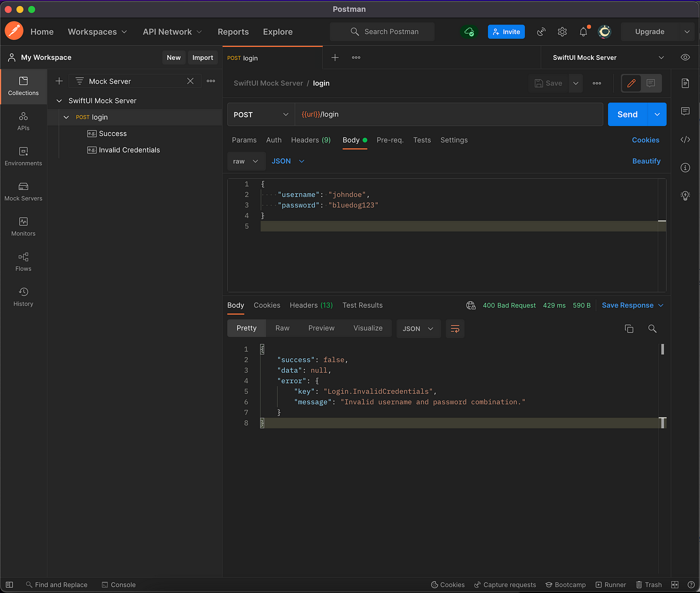Open the user avatar menu
The height and width of the screenshot is (593, 700).
pos(604,31)
